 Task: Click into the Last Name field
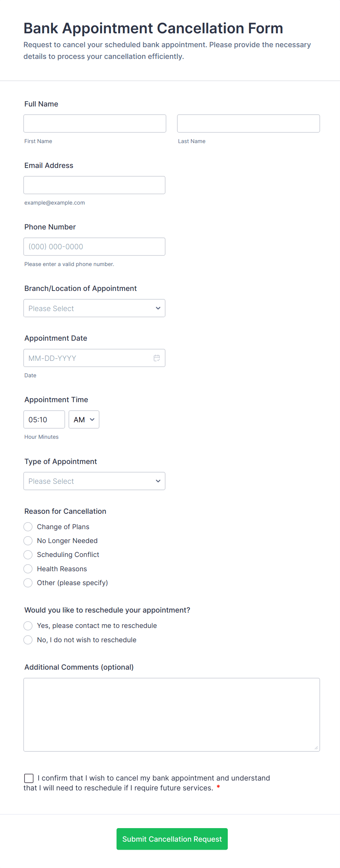248,123
